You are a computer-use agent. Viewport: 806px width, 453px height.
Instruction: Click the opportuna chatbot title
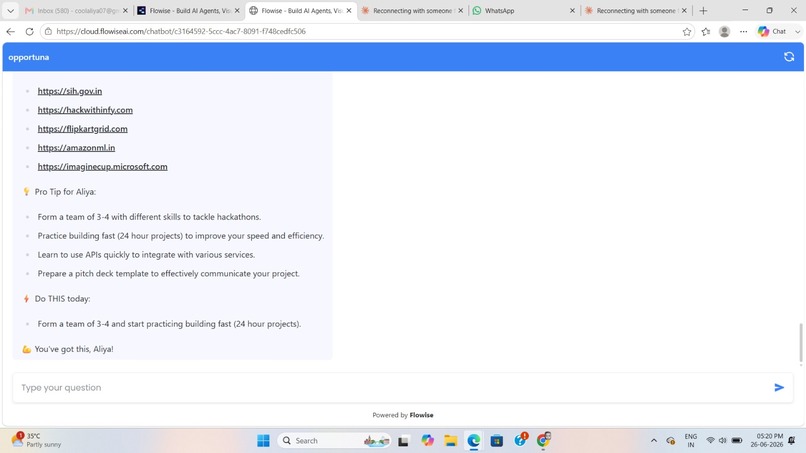pyautogui.click(x=29, y=57)
